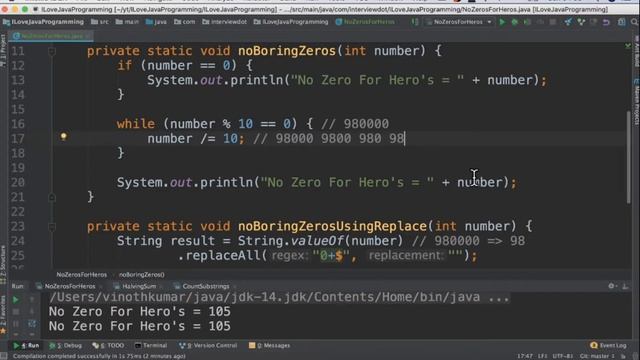Viewport: 640px width, 360px height.
Task: Click the editor vertical scrollbar
Action: click(x=628, y=157)
